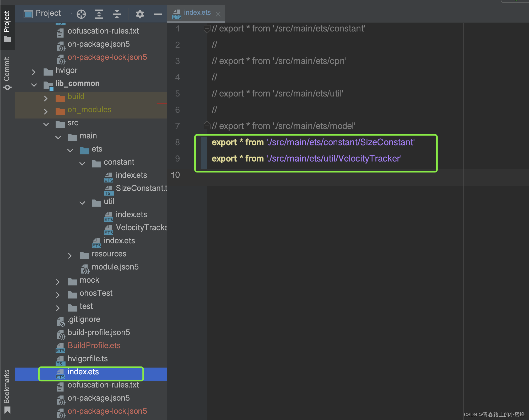Collapse the util folder
This screenshot has width=529, height=420.
[x=82, y=203]
